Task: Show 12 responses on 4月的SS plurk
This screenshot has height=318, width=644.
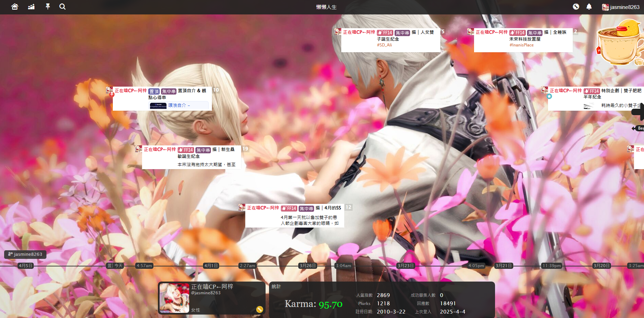Action: [348, 207]
